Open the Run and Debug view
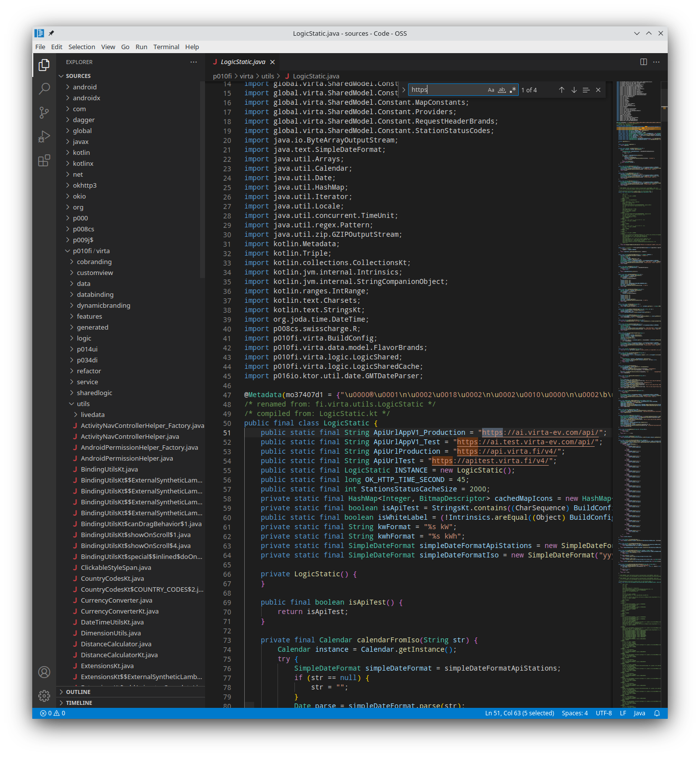This screenshot has width=700, height=757. click(x=44, y=136)
